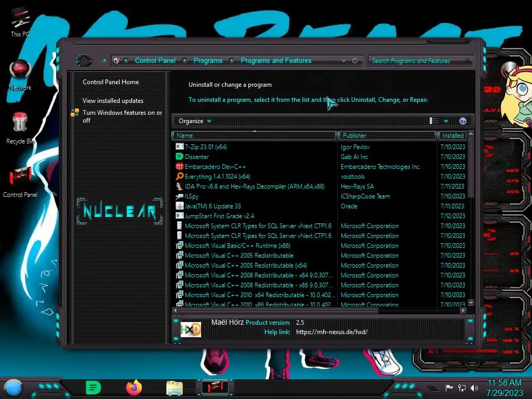Click the horizontal scrollbar right arrow

click(x=463, y=310)
